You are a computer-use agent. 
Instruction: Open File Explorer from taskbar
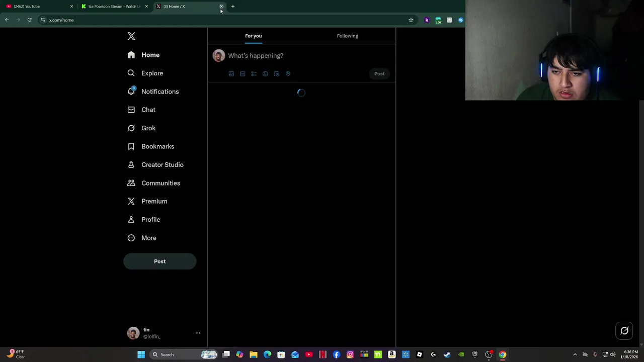tap(254, 354)
